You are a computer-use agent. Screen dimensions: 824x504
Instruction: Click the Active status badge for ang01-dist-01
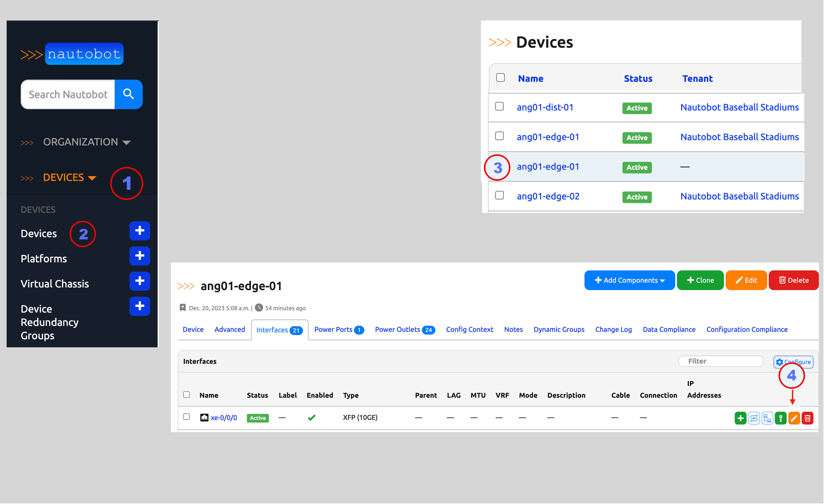tap(637, 108)
